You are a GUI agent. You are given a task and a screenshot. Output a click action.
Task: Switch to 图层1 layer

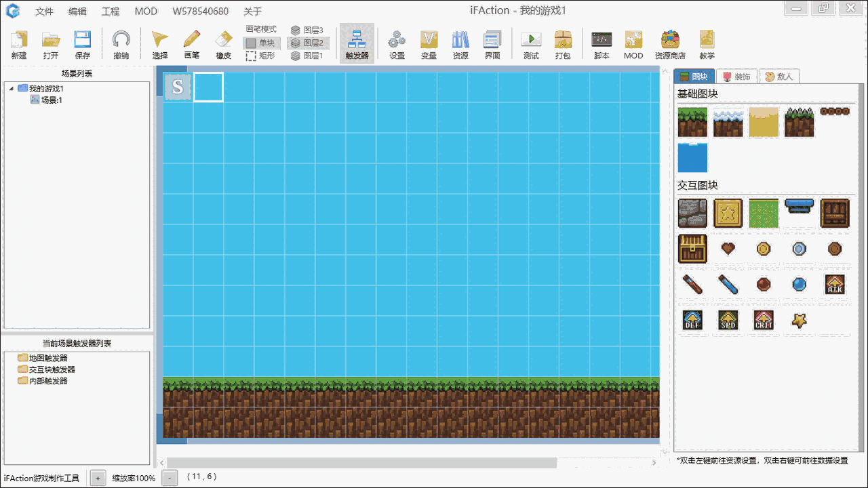(x=307, y=56)
